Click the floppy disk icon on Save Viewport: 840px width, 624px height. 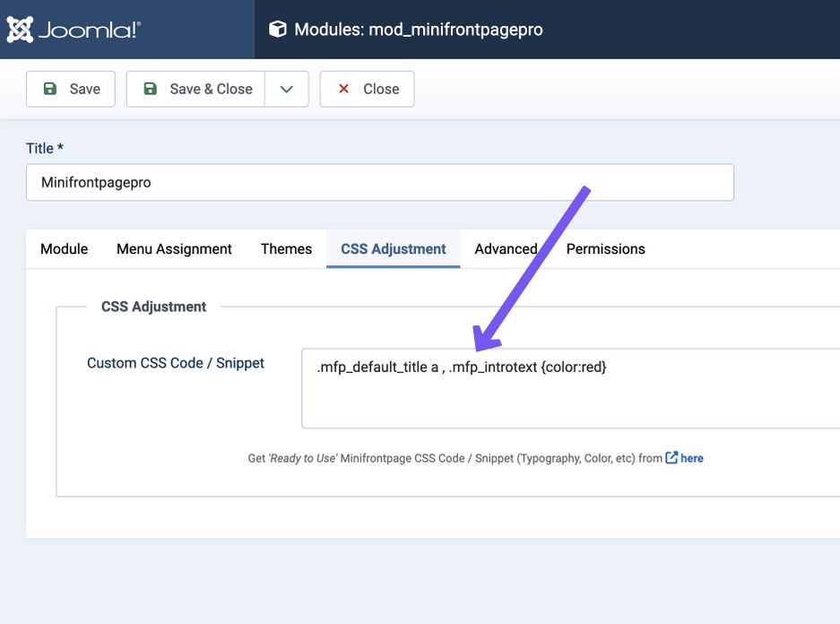coord(50,89)
